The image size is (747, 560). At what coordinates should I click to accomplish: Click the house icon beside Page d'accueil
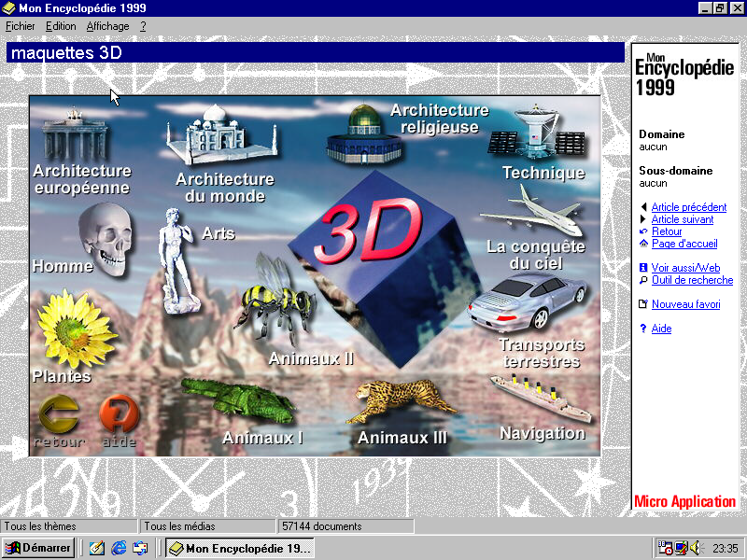[643, 244]
